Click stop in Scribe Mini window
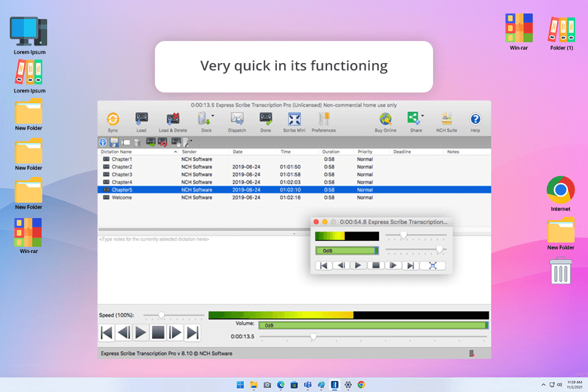The image size is (588, 392). 375,266
